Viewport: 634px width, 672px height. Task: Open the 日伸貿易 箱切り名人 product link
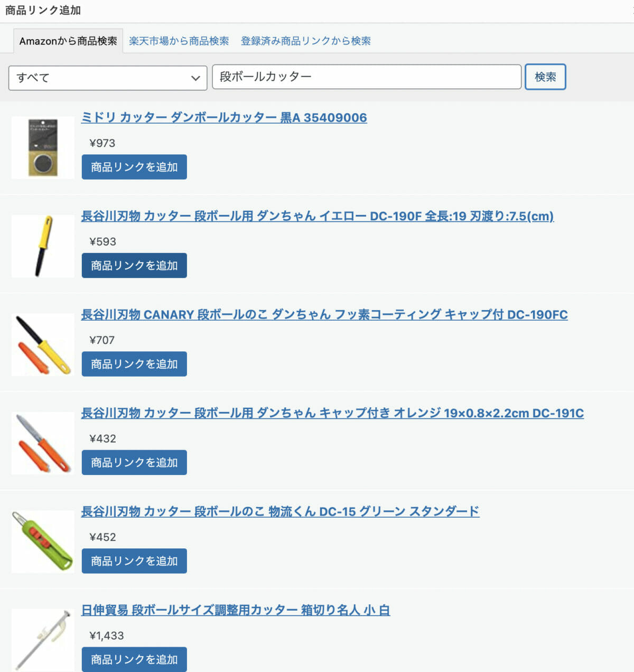tap(236, 610)
